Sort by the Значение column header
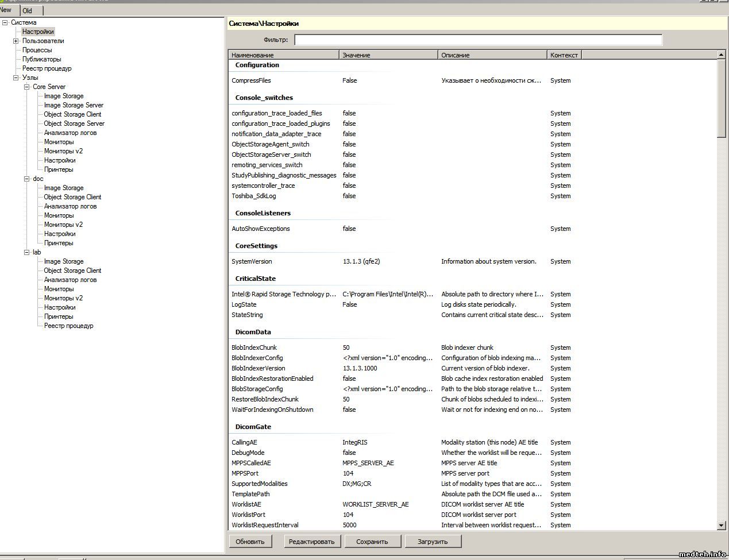The image size is (729, 560). coord(388,55)
